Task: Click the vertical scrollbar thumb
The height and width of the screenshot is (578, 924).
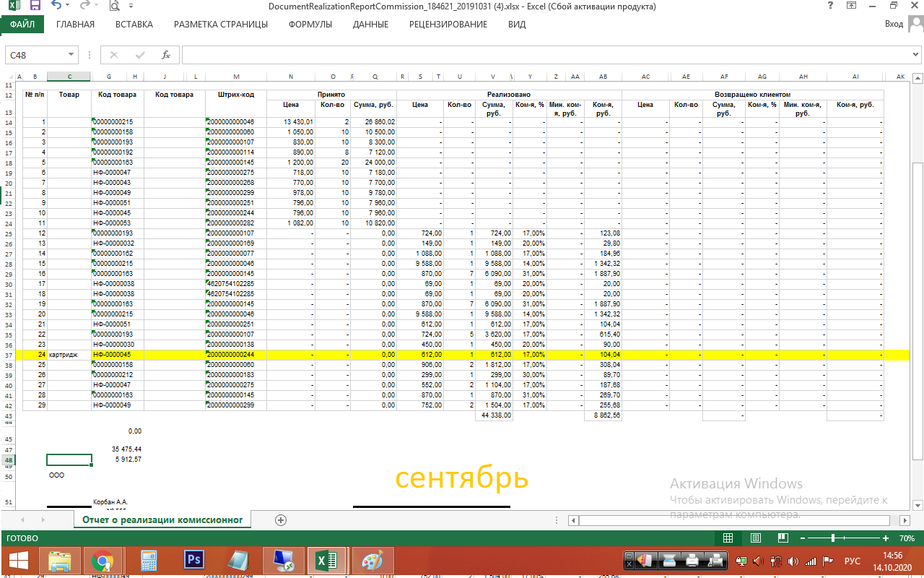Action: coord(918,311)
